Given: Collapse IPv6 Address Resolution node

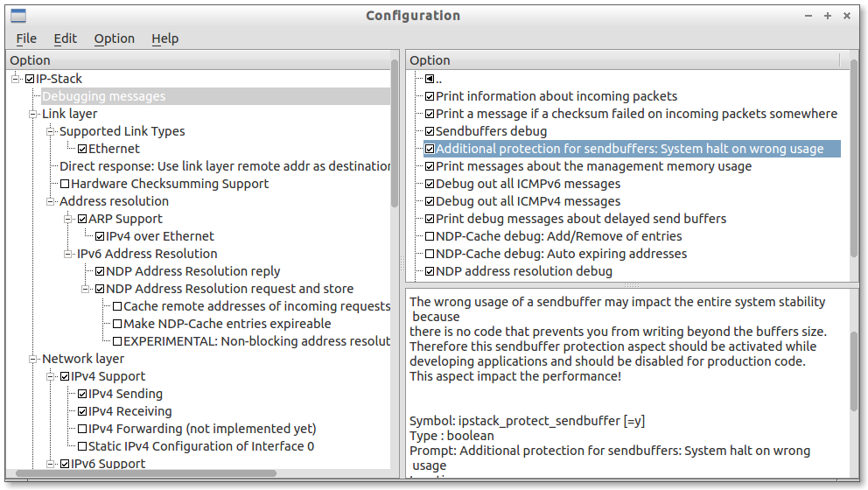Looking at the screenshot, I should click(68, 254).
